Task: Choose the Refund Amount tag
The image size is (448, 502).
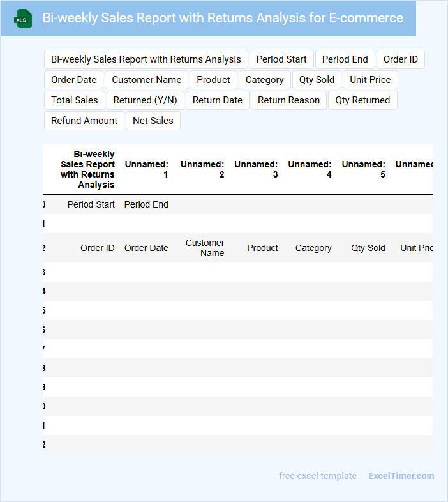Action: coord(84,121)
